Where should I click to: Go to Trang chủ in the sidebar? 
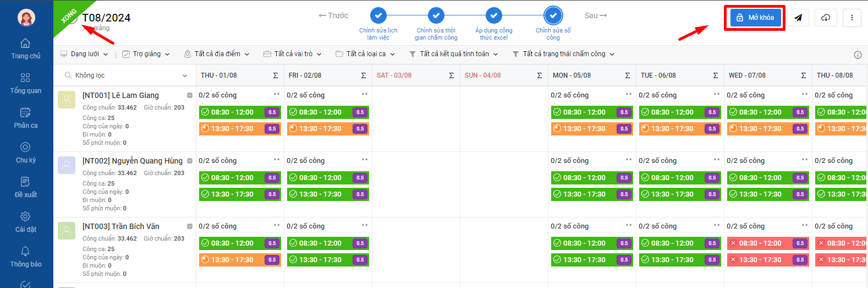tap(26, 48)
